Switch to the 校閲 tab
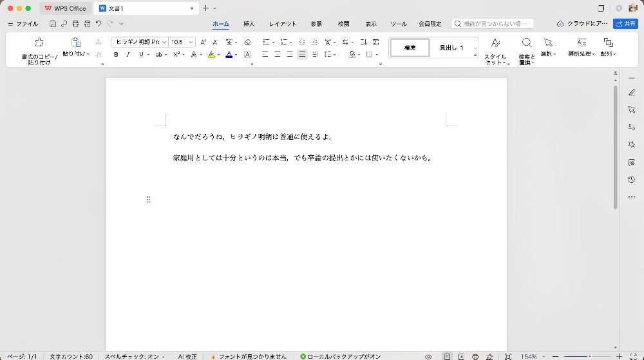644x360 pixels. [344, 24]
